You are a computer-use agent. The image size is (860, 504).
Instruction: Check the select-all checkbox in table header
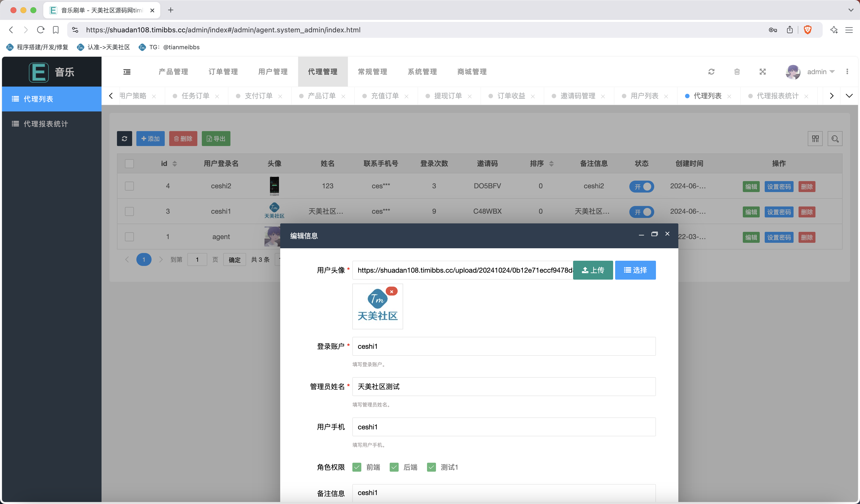(129, 164)
